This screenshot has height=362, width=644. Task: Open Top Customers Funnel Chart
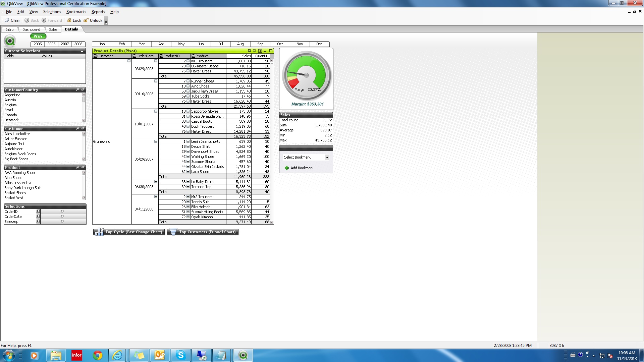click(203, 232)
